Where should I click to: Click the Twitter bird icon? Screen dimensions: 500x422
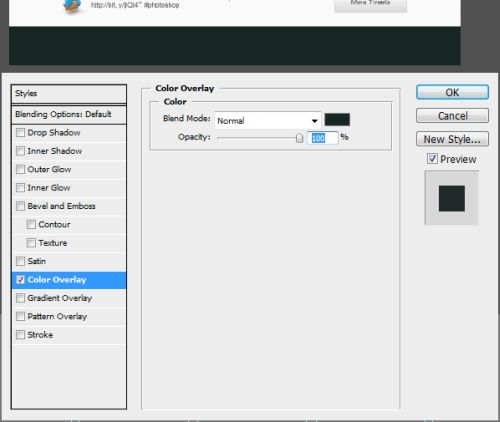click(72, 6)
